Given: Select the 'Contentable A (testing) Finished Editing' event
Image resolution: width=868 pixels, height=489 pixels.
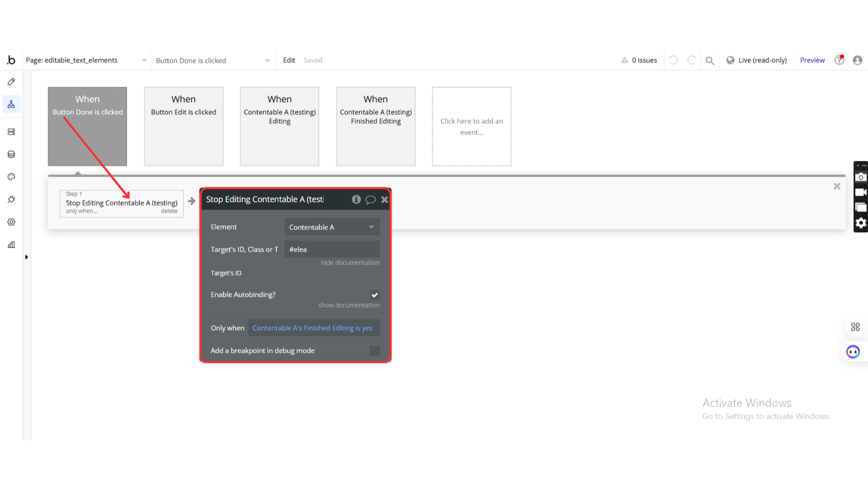Looking at the screenshot, I should click(x=376, y=126).
